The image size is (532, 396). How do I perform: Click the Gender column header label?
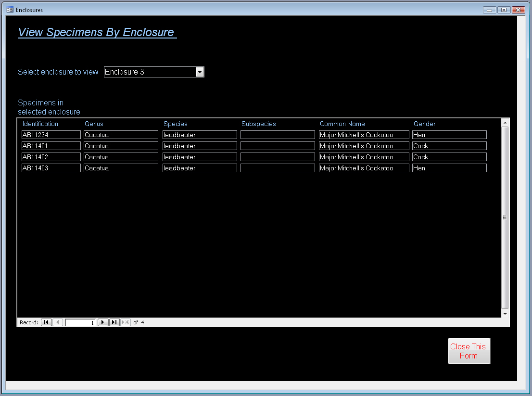coord(424,124)
